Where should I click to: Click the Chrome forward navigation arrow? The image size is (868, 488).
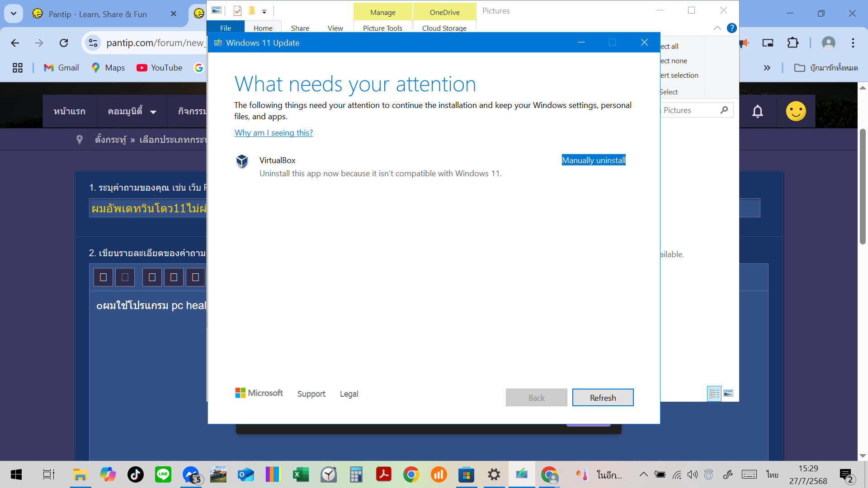coord(39,43)
